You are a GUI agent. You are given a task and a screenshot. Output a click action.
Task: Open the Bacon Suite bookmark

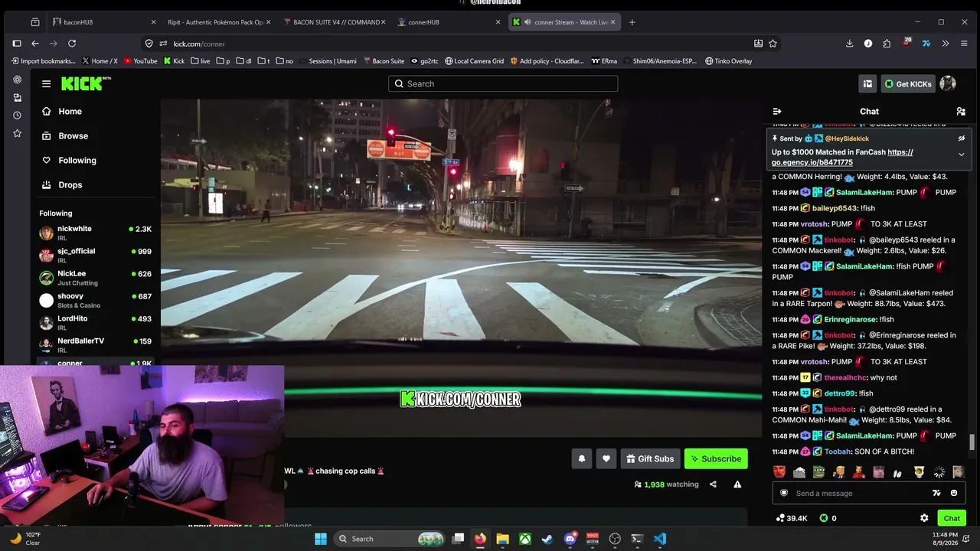pyautogui.click(x=383, y=61)
